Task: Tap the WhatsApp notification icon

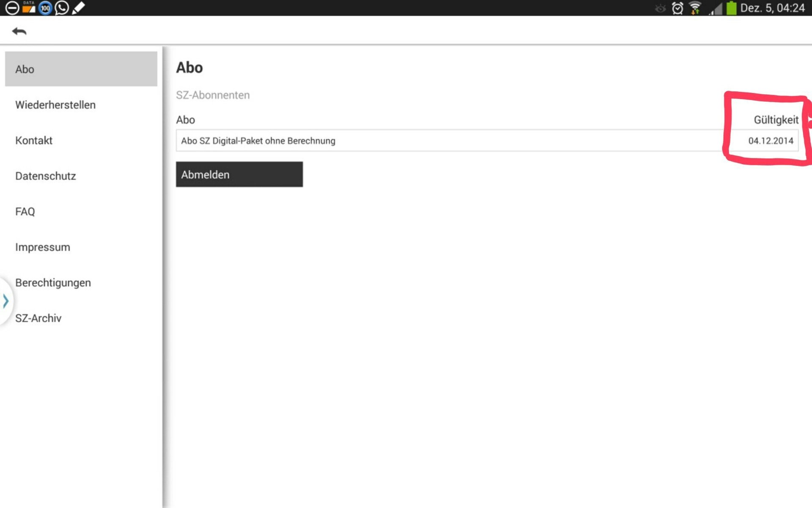Action: [62, 8]
